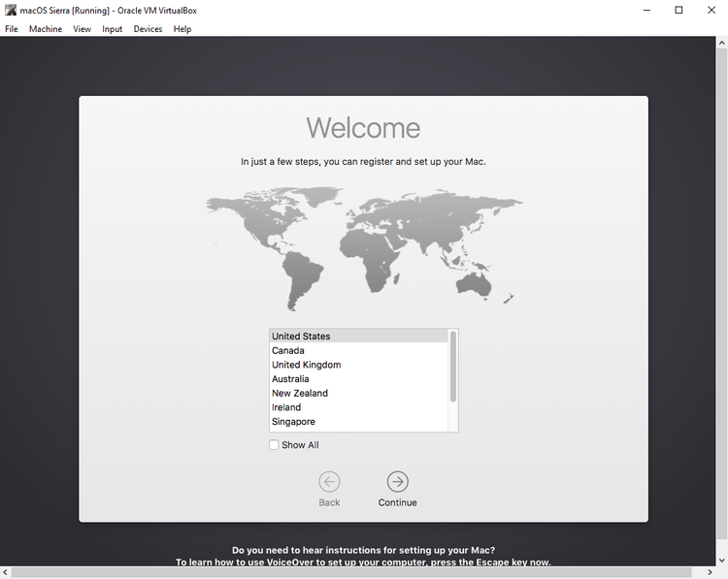Open the File menu
The image size is (728, 579).
(11, 29)
